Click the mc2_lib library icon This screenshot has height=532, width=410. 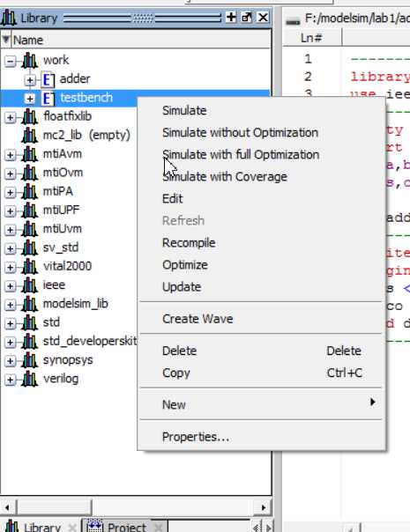pos(30,136)
